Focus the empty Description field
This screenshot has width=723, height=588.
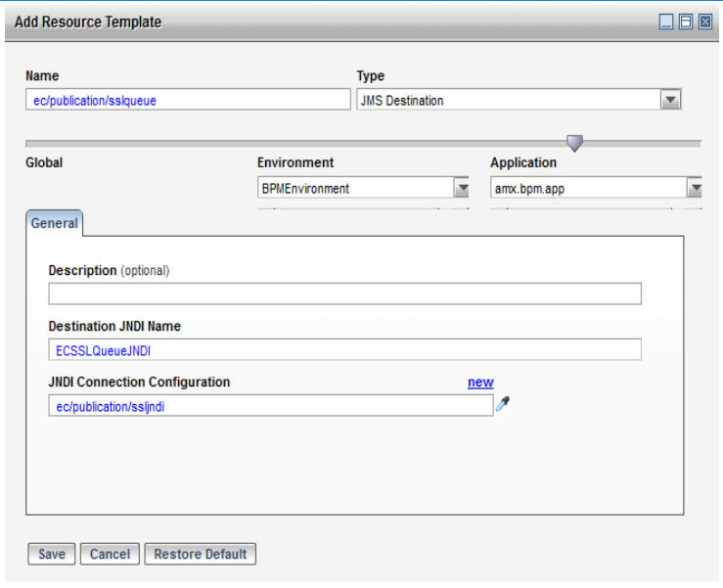click(x=345, y=294)
